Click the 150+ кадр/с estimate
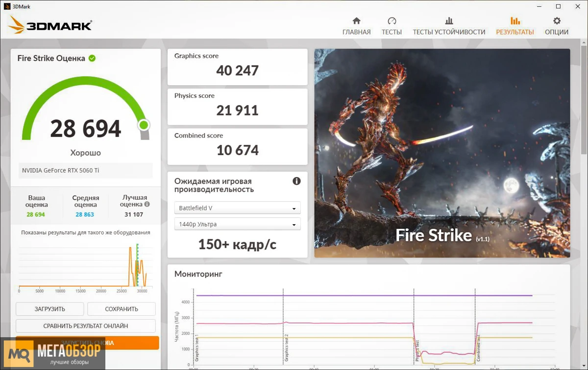This screenshot has height=370, width=588. pos(238,245)
